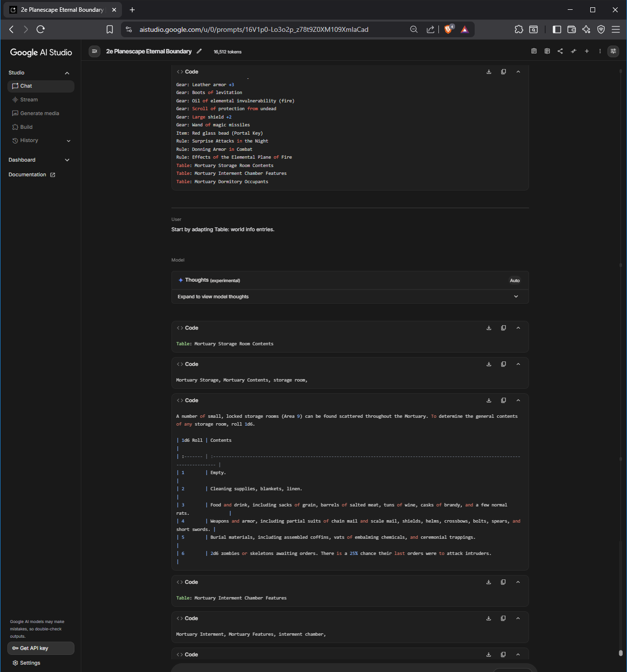The image size is (627, 672).
Task: Select Generate media in the sidebar
Action: tap(39, 114)
